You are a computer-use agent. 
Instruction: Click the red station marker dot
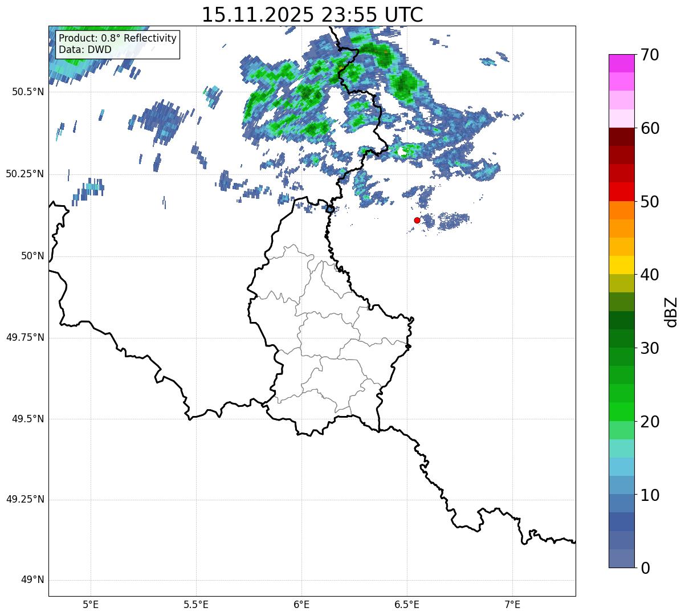coord(417,220)
